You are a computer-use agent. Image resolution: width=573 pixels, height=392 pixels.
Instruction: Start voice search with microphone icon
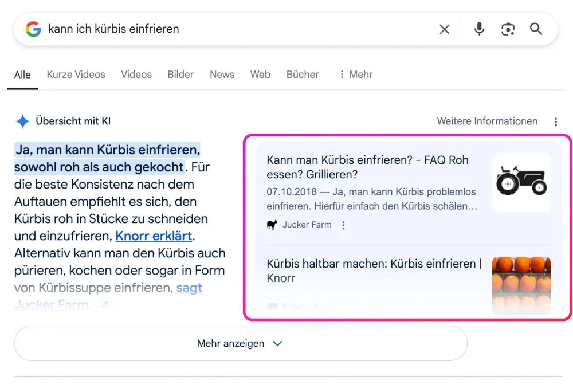point(479,29)
